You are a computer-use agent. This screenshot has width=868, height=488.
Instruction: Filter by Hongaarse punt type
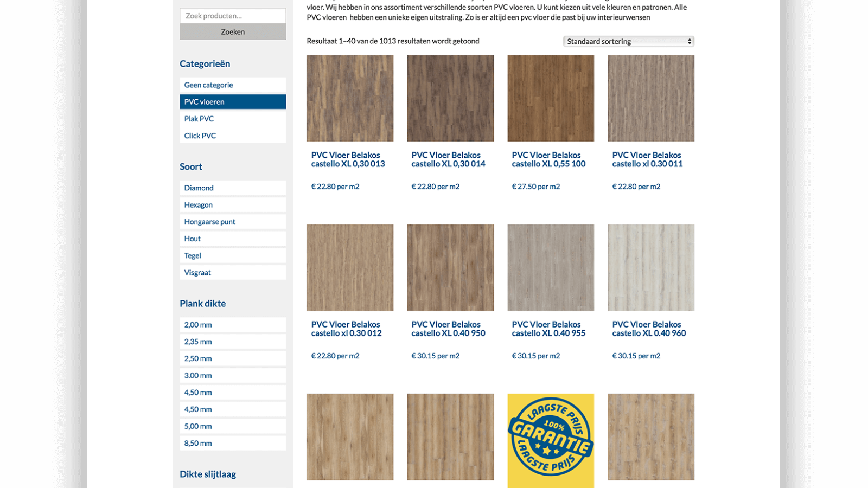click(x=233, y=222)
